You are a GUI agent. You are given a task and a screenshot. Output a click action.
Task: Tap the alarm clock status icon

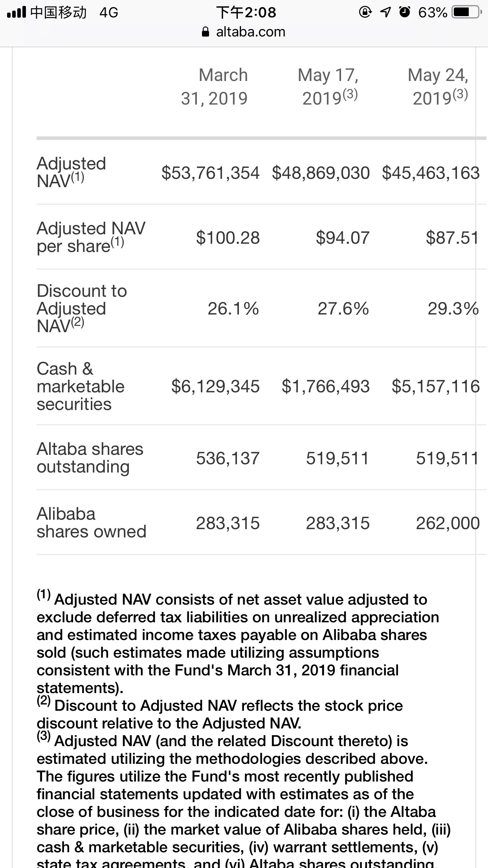coord(403,13)
